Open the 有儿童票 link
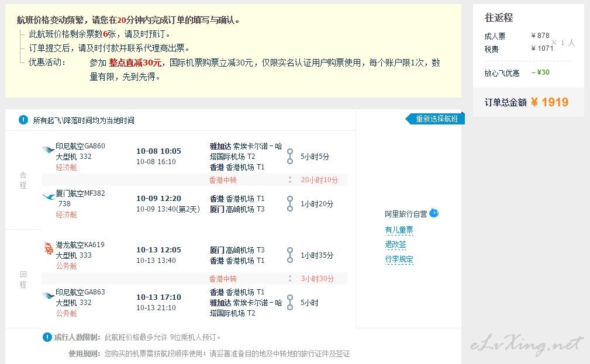Image resolution: width=590 pixels, height=364 pixels. point(399,230)
